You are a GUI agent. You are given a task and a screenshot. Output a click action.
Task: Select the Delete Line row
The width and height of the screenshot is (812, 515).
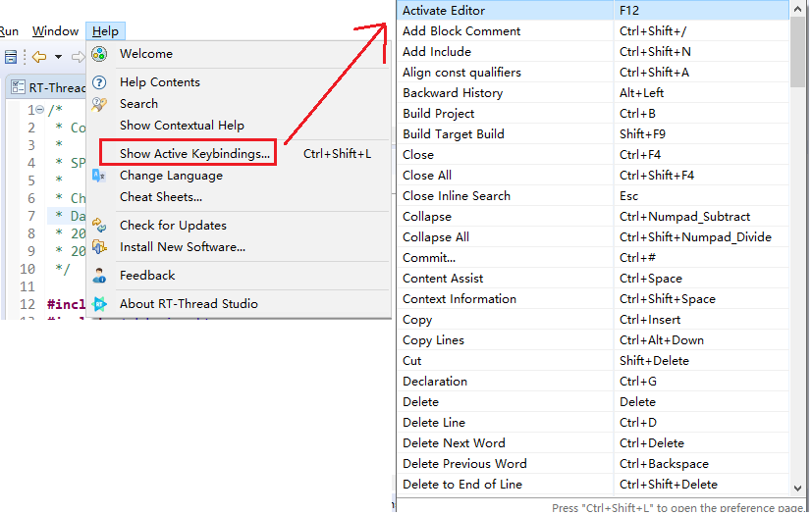593,423
